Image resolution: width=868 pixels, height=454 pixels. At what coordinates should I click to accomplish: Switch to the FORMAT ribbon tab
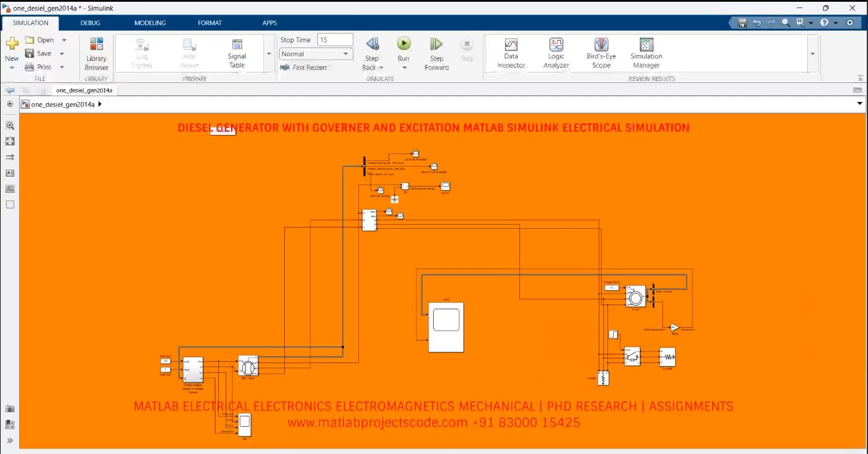click(x=209, y=23)
